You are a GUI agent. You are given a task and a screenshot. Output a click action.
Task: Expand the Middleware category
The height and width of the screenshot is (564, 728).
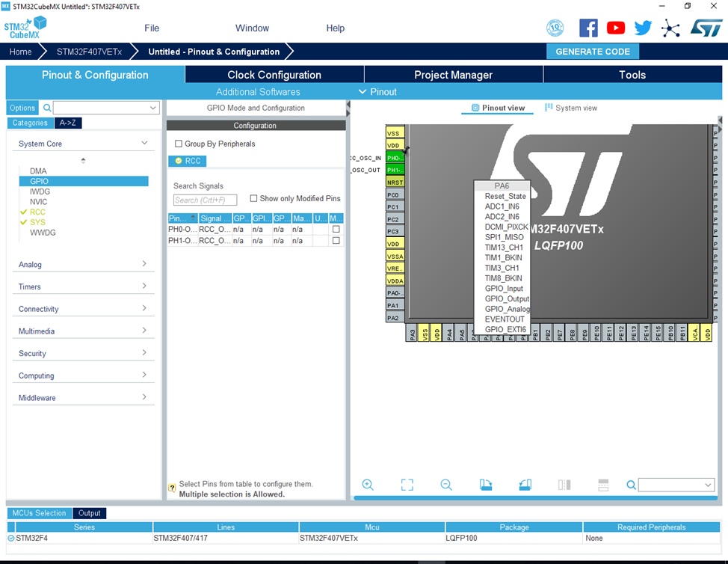coord(144,398)
